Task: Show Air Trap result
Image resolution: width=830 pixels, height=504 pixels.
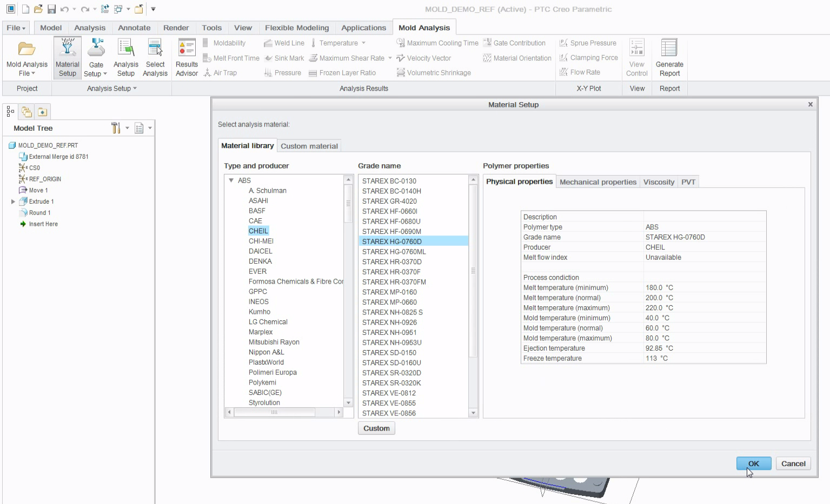Action: [x=220, y=72]
